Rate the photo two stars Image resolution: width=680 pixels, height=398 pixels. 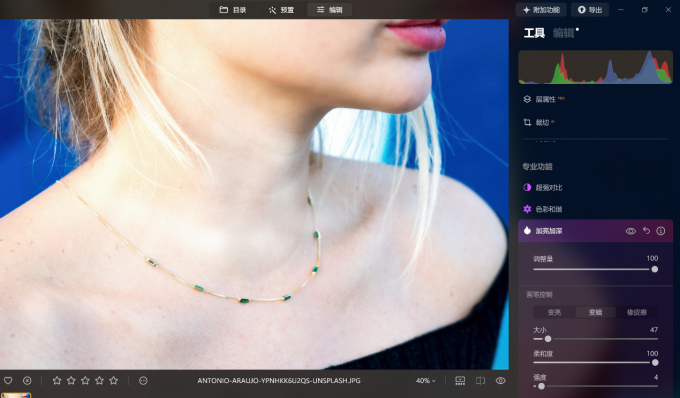[71, 381]
